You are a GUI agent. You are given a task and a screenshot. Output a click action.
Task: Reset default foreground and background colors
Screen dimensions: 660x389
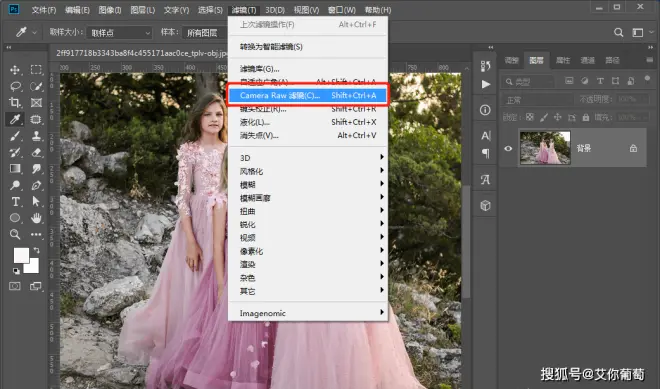(x=16, y=271)
